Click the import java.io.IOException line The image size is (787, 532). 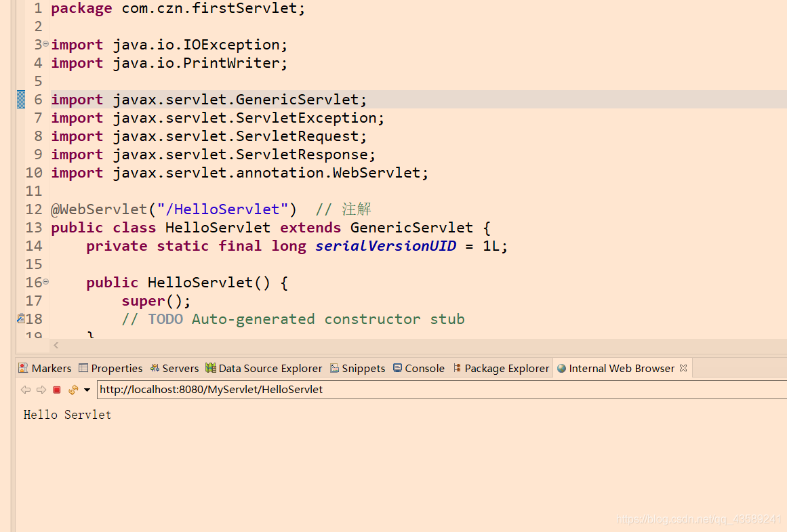[x=169, y=45]
